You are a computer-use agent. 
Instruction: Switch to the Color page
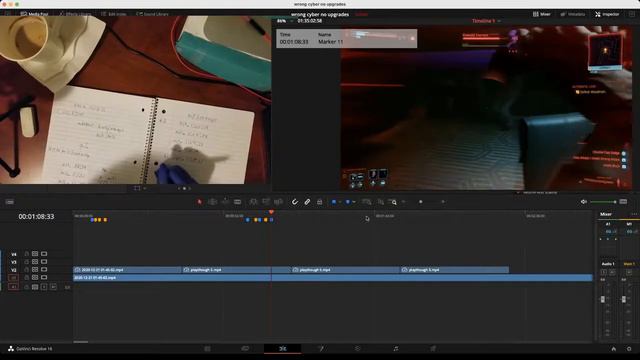[x=358, y=349]
